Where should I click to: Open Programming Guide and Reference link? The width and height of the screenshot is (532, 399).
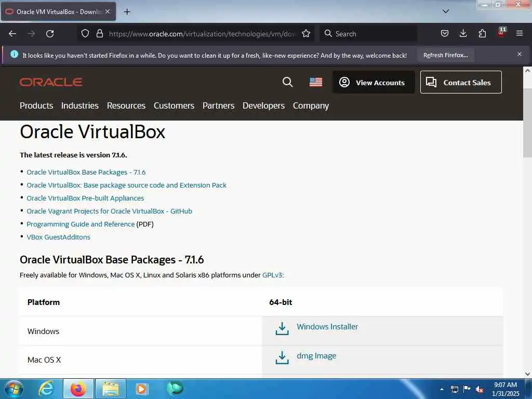[x=81, y=224]
